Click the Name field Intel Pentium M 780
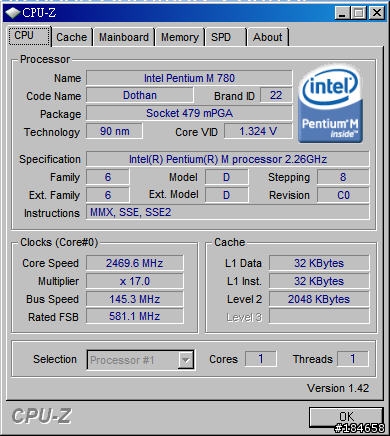Image resolution: width=390 pixels, height=436 pixels. pyautogui.click(x=189, y=78)
